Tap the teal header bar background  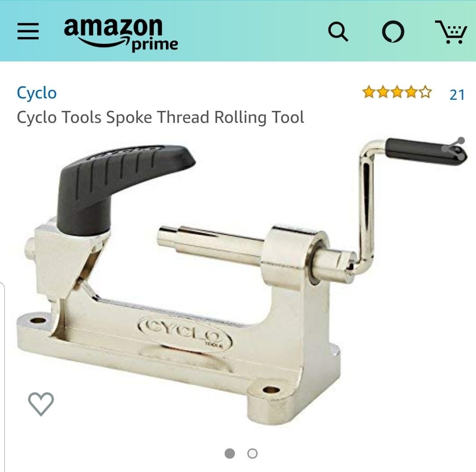(x=243, y=31)
